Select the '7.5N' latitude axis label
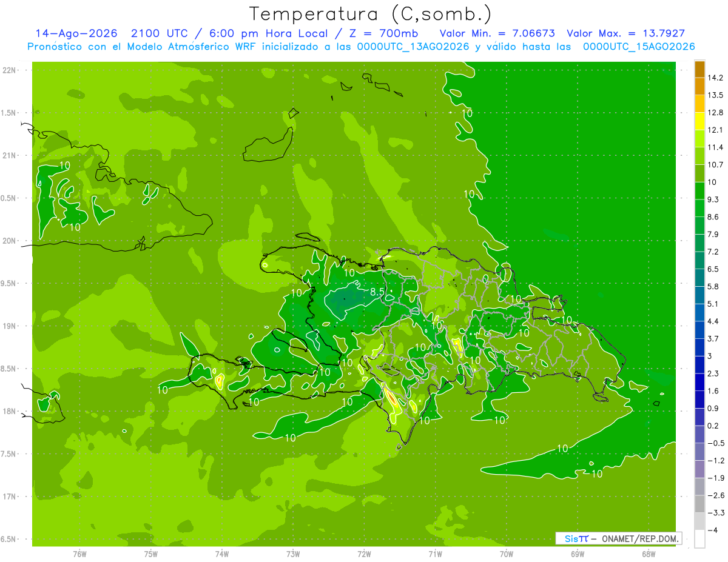This screenshot has width=728, height=562. click(8, 454)
